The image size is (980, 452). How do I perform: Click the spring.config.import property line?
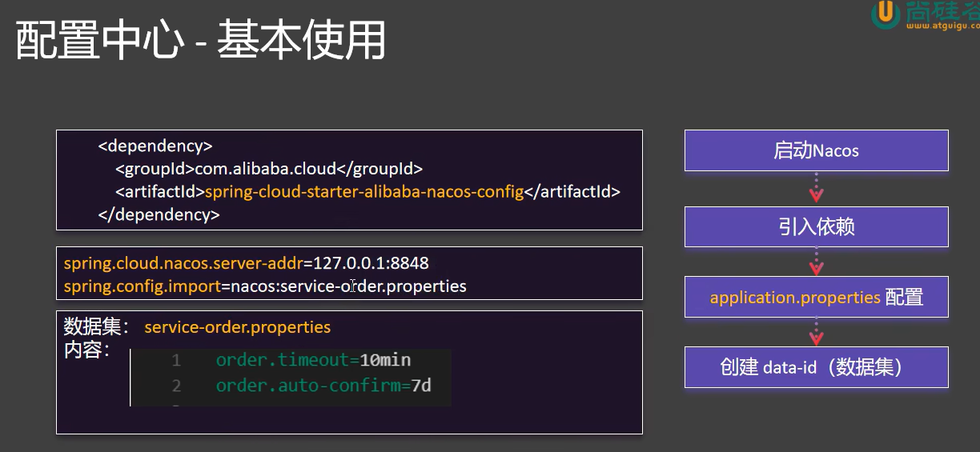[x=265, y=286]
